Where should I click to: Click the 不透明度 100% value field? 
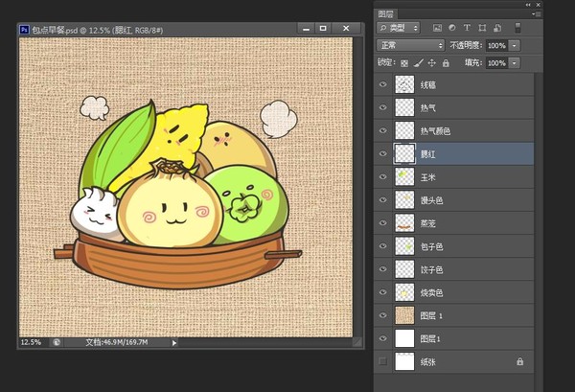point(496,45)
